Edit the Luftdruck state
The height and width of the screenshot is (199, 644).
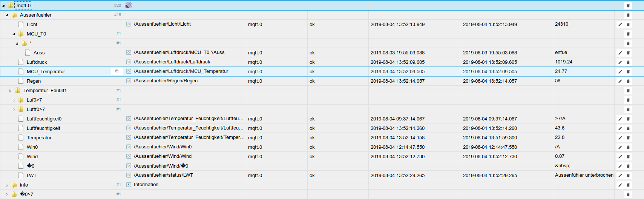click(x=620, y=62)
